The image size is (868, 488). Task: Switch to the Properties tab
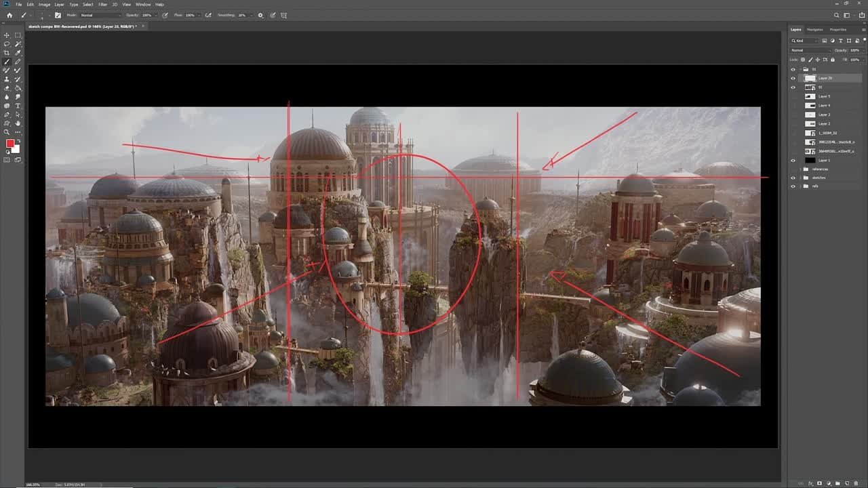[838, 29]
